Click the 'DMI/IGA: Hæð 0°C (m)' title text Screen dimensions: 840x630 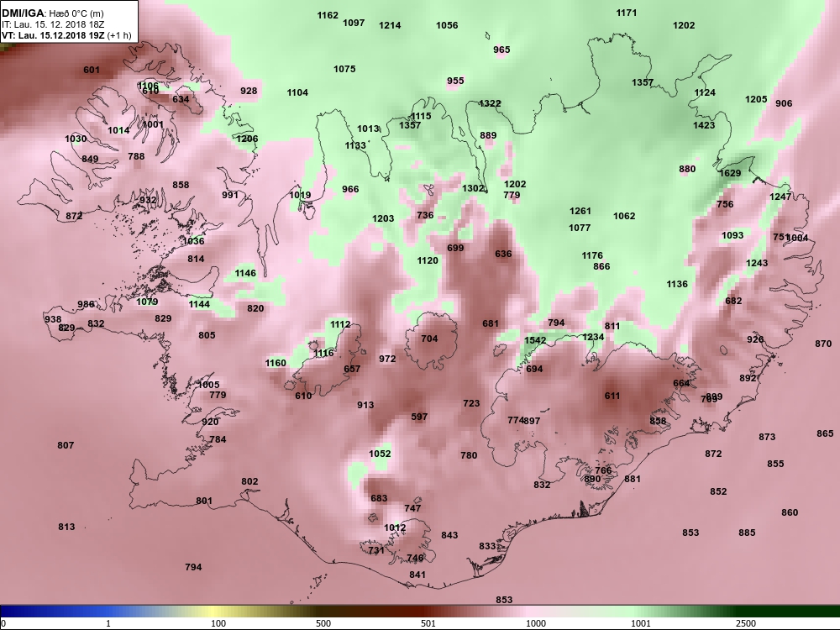[x=52, y=13]
